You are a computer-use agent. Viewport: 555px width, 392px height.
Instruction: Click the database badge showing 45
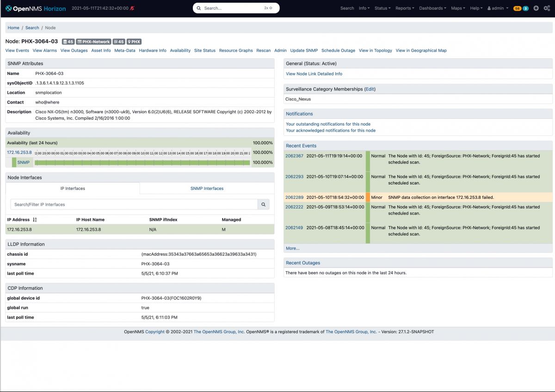coord(68,42)
